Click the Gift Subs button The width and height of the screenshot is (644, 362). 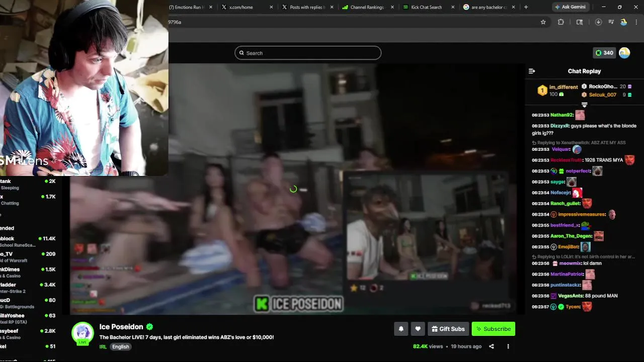(448, 329)
